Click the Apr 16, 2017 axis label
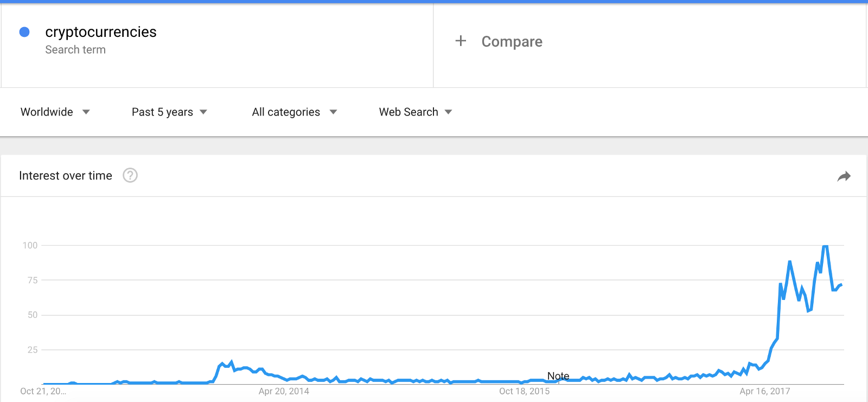This screenshot has width=868, height=402. coord(765,391)
